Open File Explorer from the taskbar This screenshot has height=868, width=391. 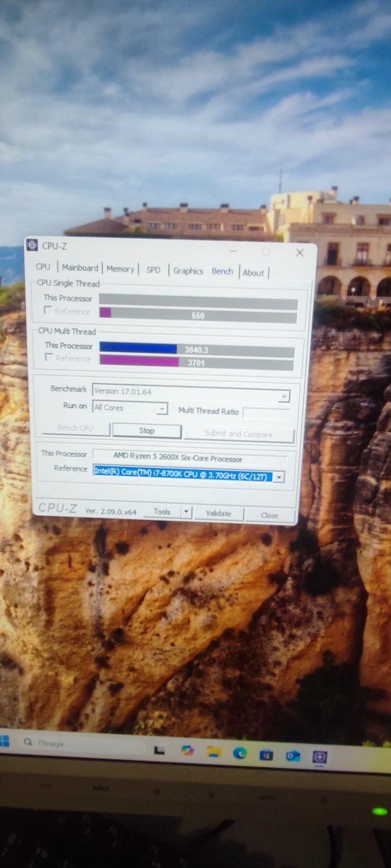214,752
